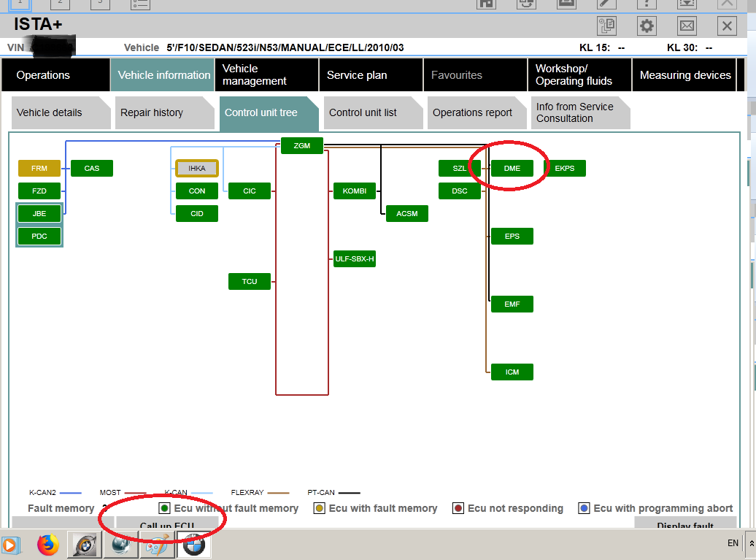Select the ICM node on FlexRay

click(x=512, y=372)
